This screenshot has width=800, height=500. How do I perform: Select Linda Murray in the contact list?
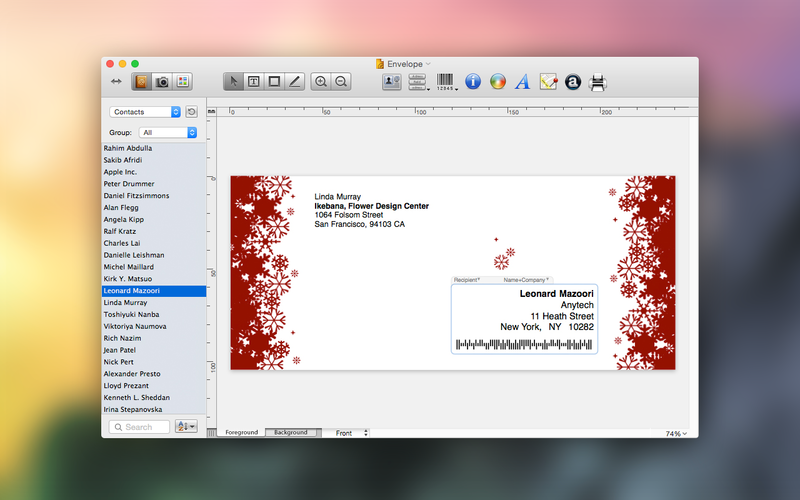(x=126, y=302)
